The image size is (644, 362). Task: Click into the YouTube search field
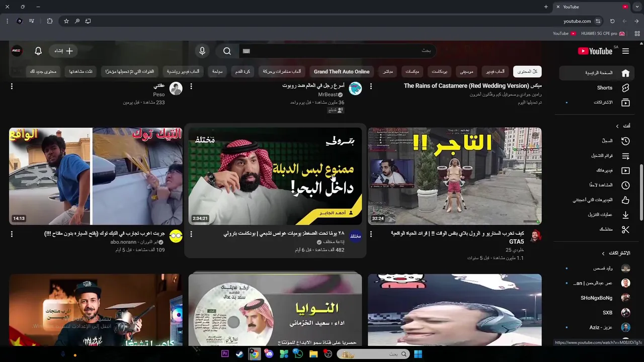pyautogui.click(x=337, y=51)
